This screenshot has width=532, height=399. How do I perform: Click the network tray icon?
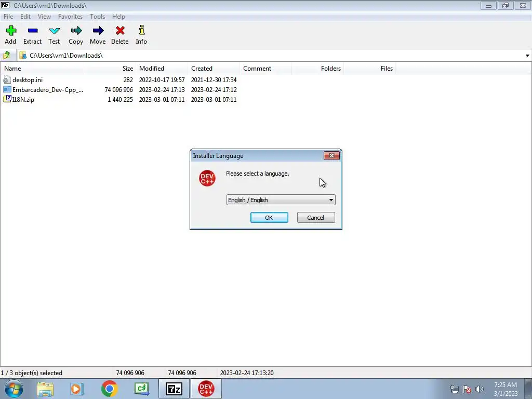click(454, 389)
